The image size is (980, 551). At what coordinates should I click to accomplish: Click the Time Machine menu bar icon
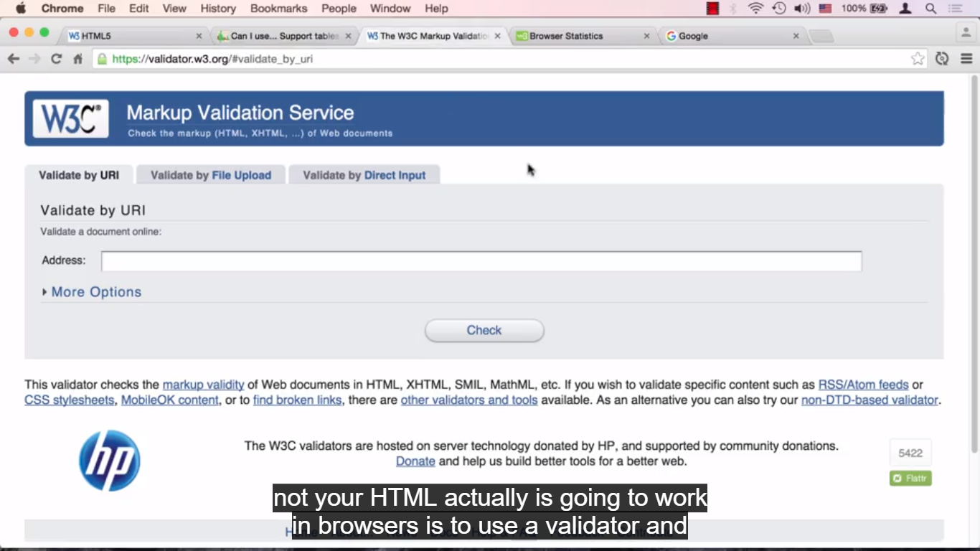779,9
